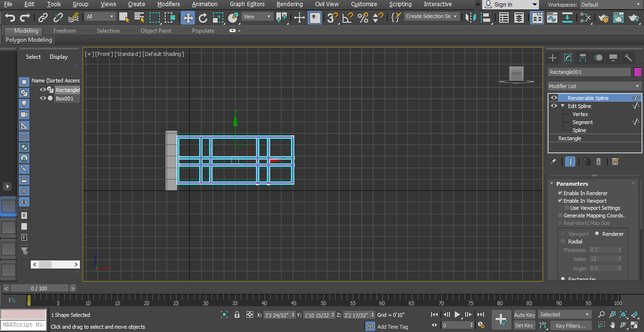Pin the modifier stack with pushpin icon
The width and height of the screenshot is (644, 332).
[x=553, y=162]
